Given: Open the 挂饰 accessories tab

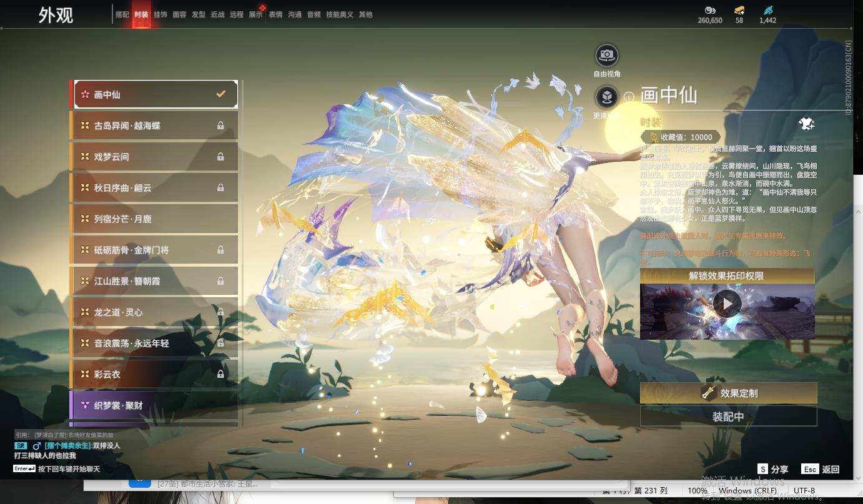Looking at the screenshot, I should click(x=160, y=14).
